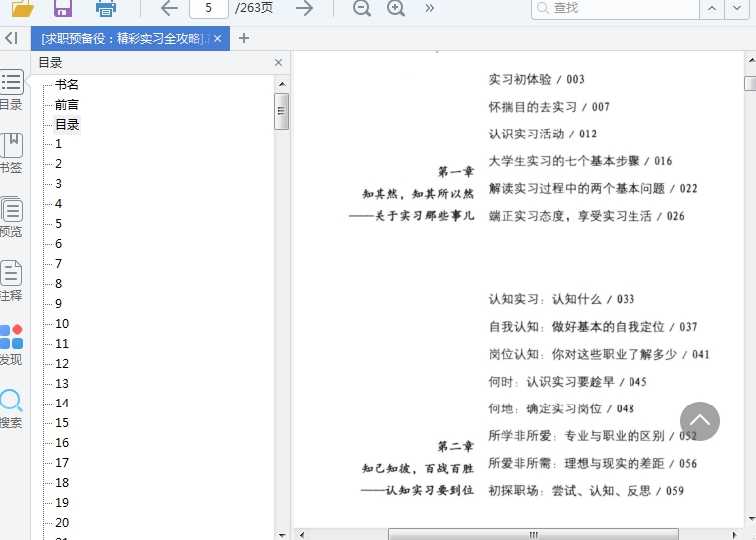The image size is (756, 540).
Task: Jump to outline entry 2
Action: pyautogui.click(x=59, y=164)
